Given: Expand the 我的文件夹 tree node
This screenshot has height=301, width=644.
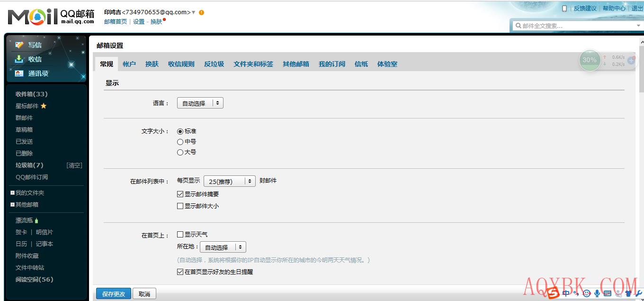Looking at the screenshot, I should point(13,193).
